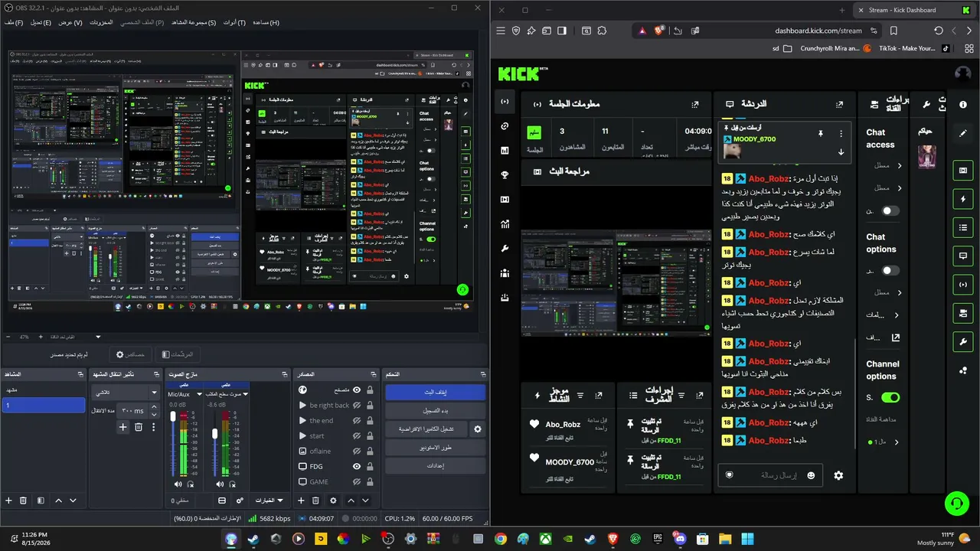Remove selected source with the trash icon
980x551 pixels.
click(x=315, y=500)
